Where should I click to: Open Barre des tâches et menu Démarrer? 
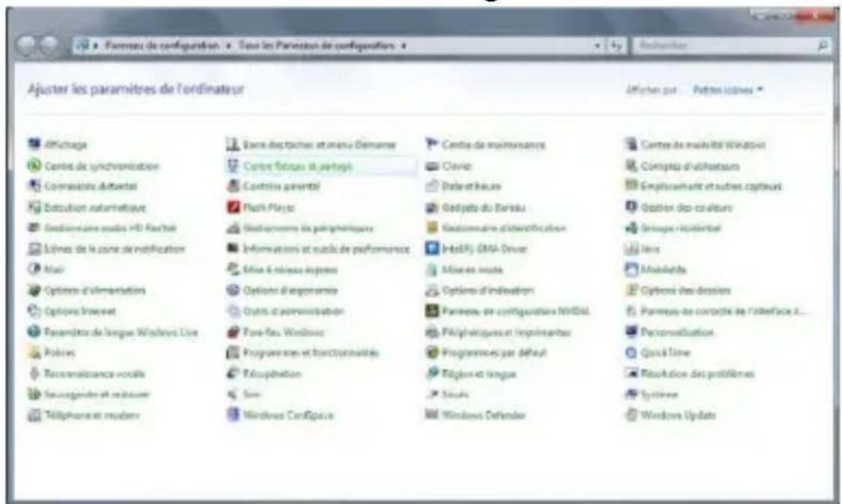click(319, 145)
